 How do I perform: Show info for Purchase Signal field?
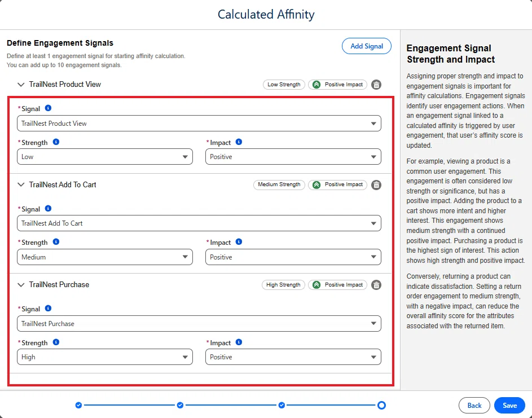[x=48, y=309]
